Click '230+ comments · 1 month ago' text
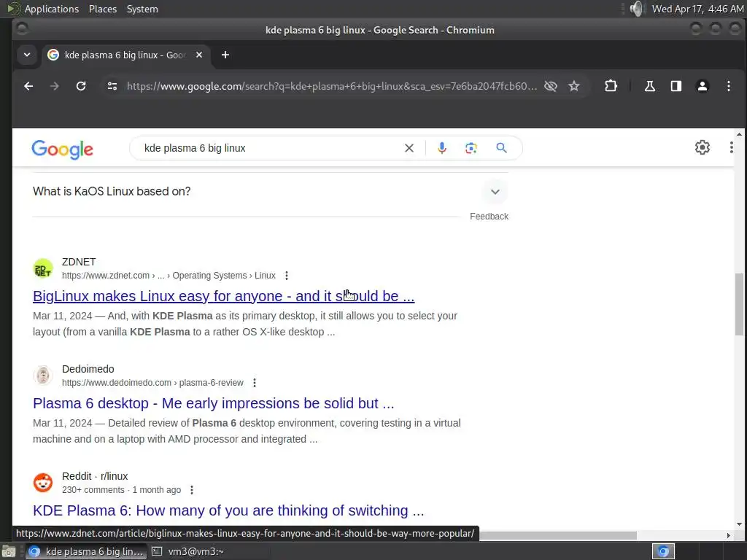This screenshot has width=747, height=560. coord(122,490)
